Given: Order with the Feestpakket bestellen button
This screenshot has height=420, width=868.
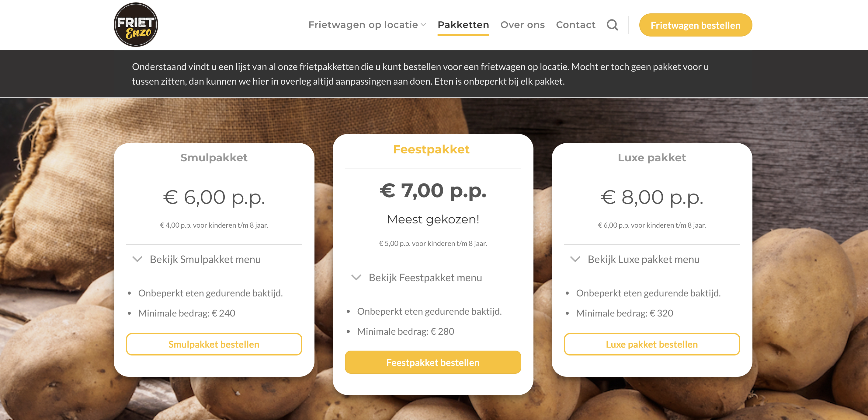Looking at the screenshot, I should [x=433, y=362].
